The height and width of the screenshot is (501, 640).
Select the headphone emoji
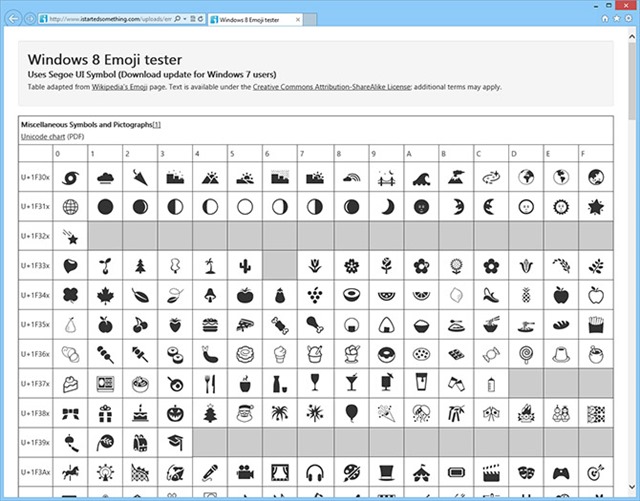coord(315,473)
